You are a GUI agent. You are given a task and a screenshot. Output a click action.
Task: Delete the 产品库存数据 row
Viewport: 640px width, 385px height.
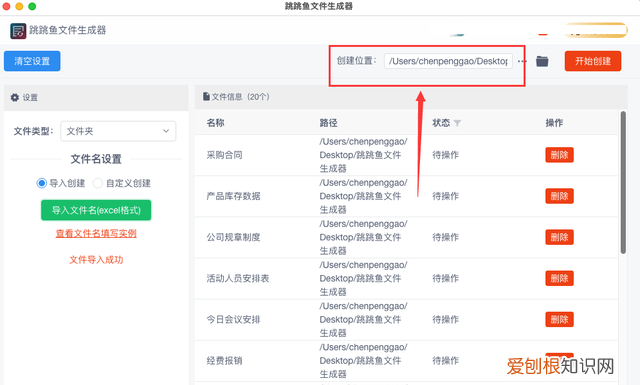pos(559,196)
